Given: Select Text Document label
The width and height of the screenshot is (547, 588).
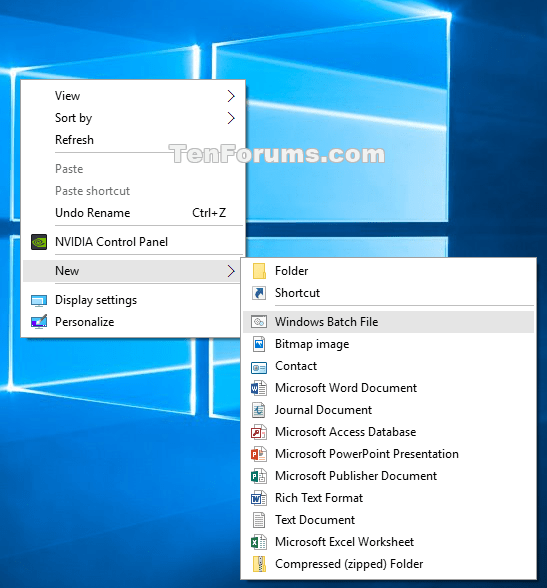Looking at the screenshot, I should 315,520.
